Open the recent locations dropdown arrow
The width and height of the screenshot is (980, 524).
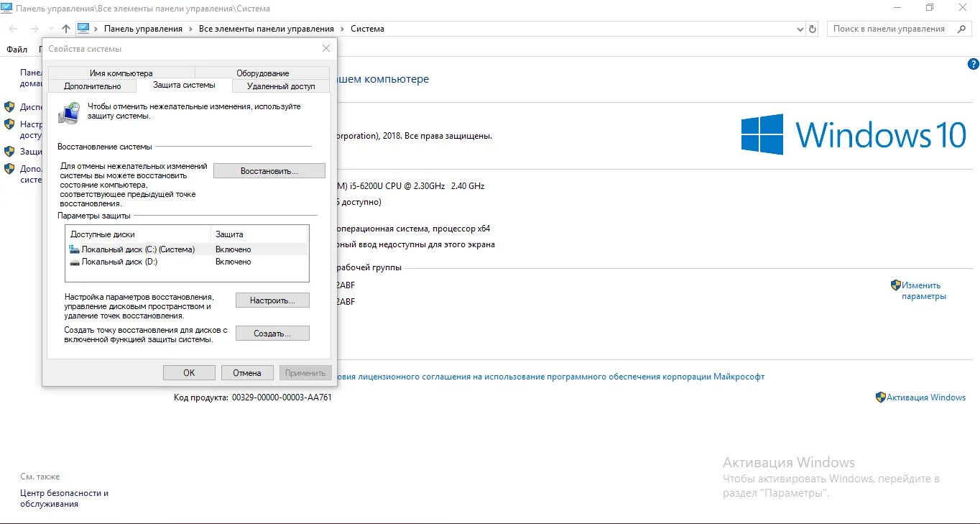50,29
